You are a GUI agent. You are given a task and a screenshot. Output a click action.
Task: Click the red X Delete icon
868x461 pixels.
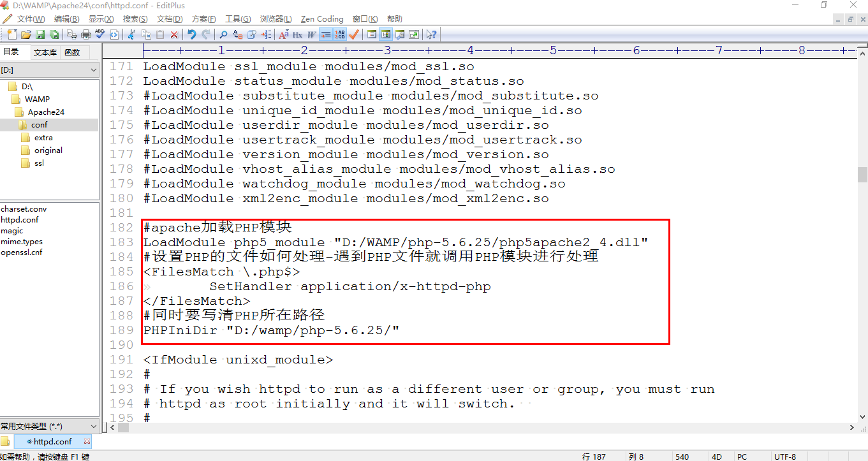(x=174, y=34)
